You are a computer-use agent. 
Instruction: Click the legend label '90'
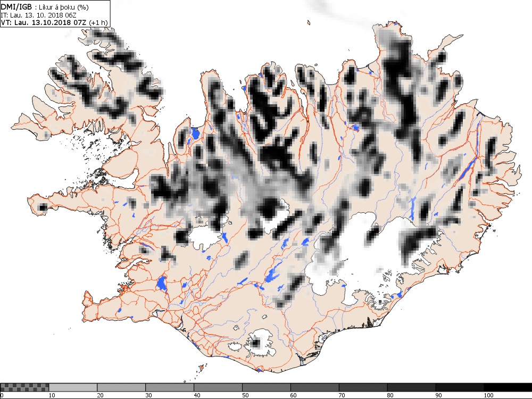439,395
